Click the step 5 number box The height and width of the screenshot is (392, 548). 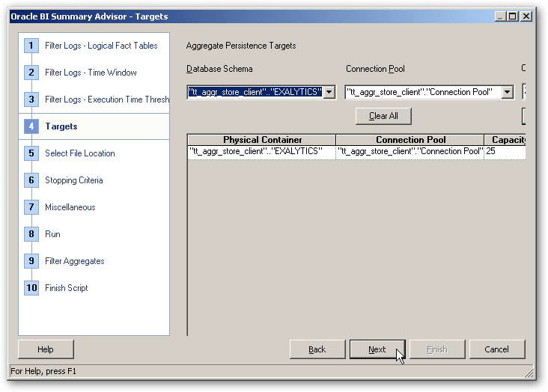[31, 153]
